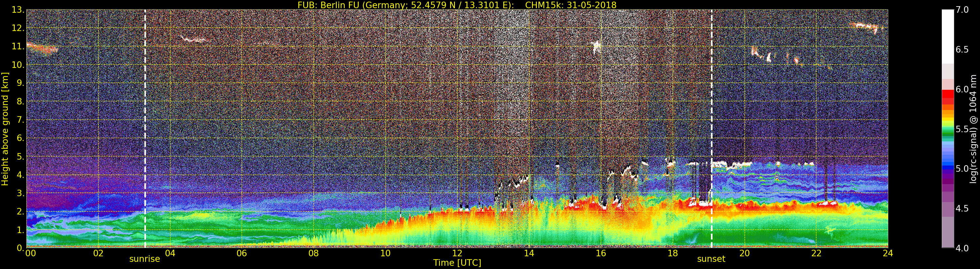Viewport: 980px width, 269px height.
Task: Click the dashed white sunrise marker line
Action: tap(145, 129)
